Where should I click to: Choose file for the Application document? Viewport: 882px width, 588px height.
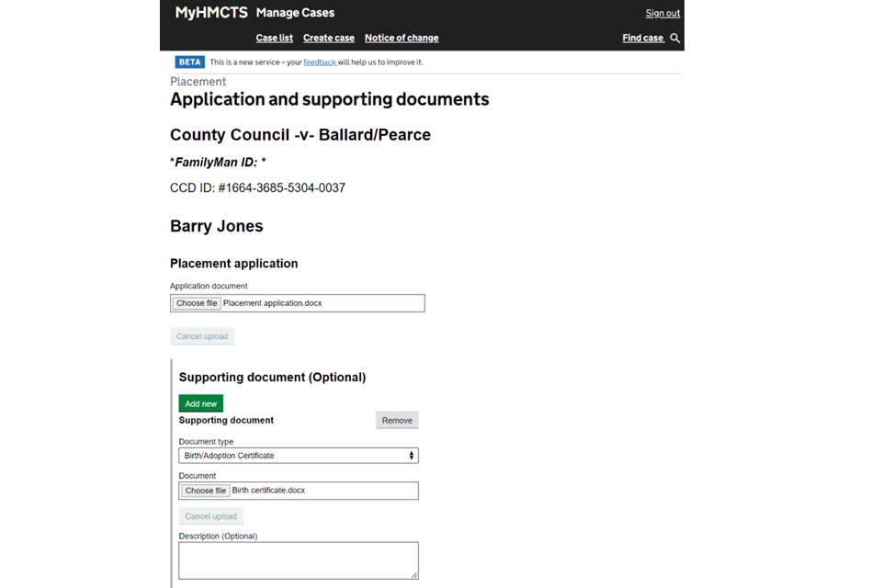point(197,303)
